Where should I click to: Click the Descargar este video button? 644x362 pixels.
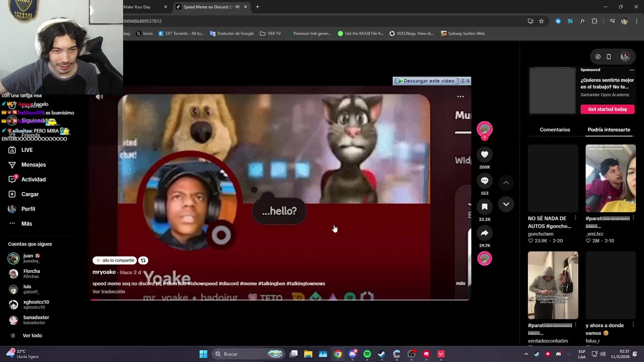tap(426, 80)
